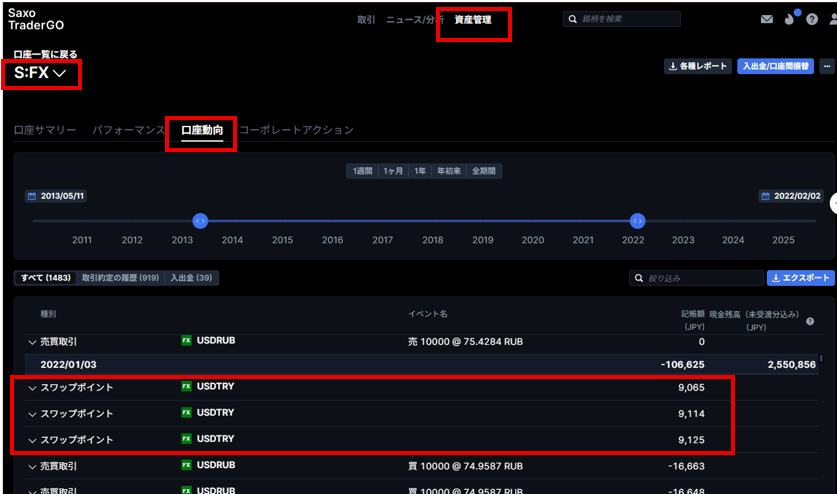Click the help icon beside 現金残高 column

810,322
